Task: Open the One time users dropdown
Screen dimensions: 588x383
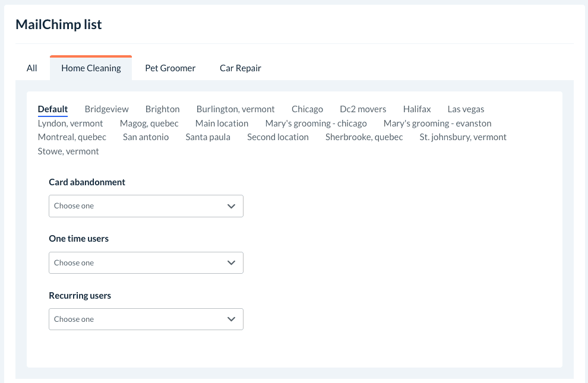Action: (146, 262)
